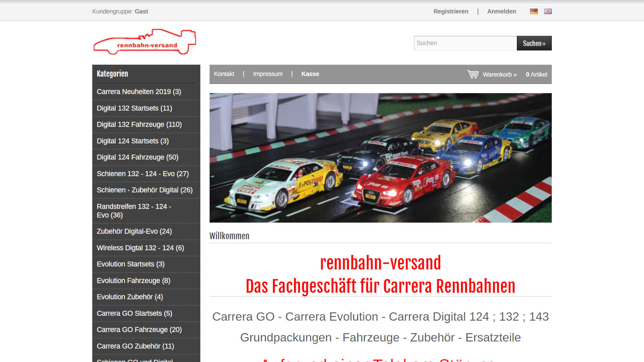The width and height of the screenshot is (644, 362).
Task: Click the Suchen search button
Action: click(x=534, y=43)
